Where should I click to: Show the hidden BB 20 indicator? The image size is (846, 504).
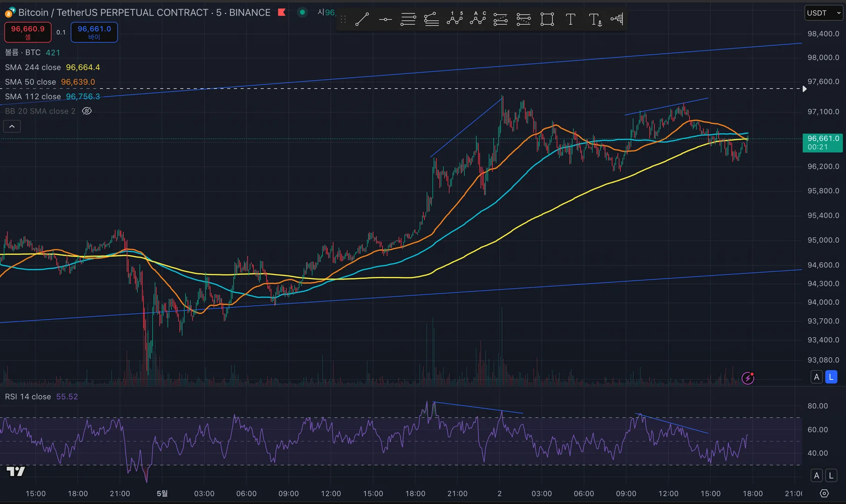click(x=87, y=111)
